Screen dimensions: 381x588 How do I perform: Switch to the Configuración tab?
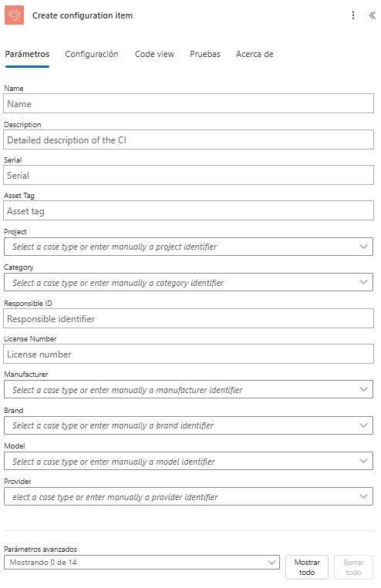92,54
